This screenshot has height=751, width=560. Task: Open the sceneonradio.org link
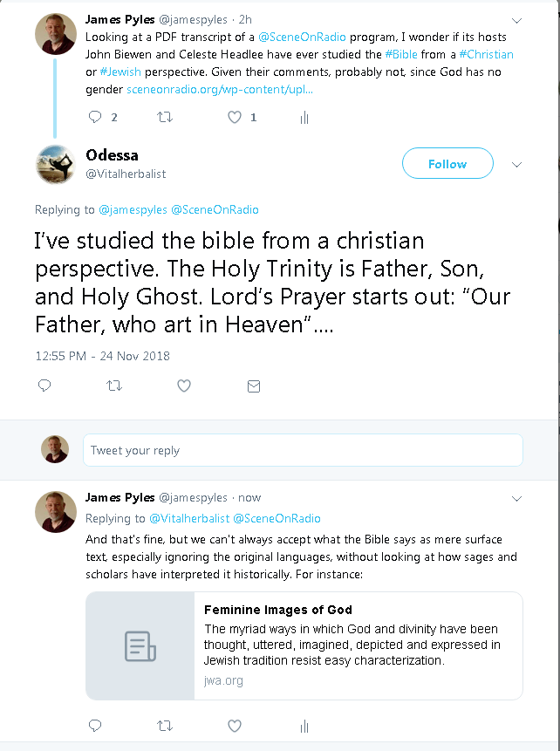pos(218,89)
